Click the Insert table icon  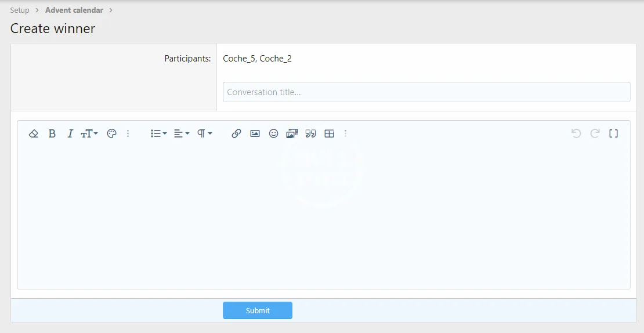[x=330, y=133]
